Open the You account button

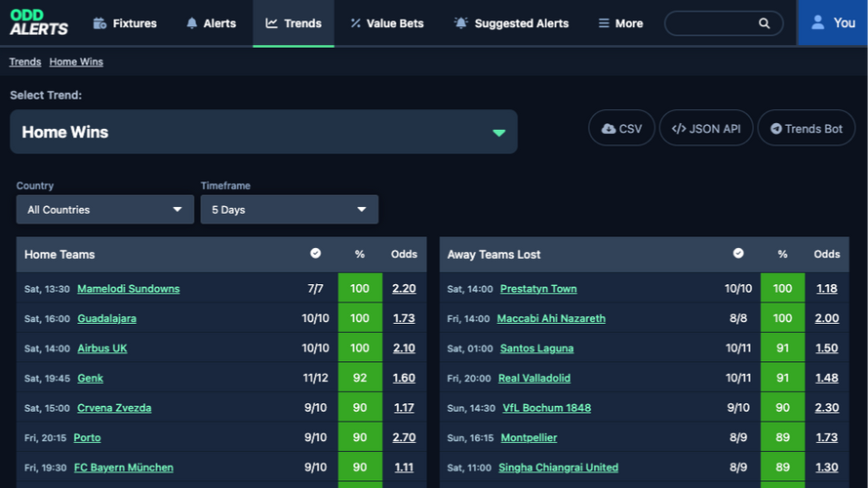(833, 22)
